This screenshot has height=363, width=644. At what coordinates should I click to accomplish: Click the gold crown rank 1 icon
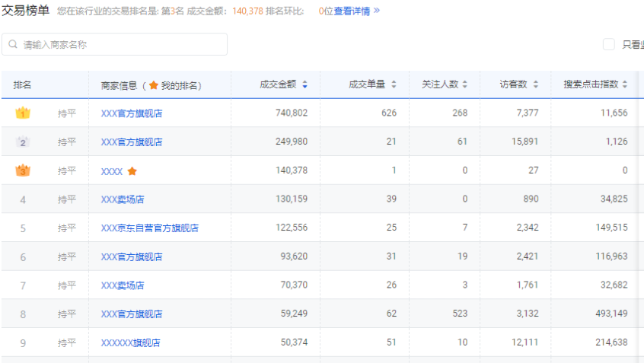[x=23, y=113]
